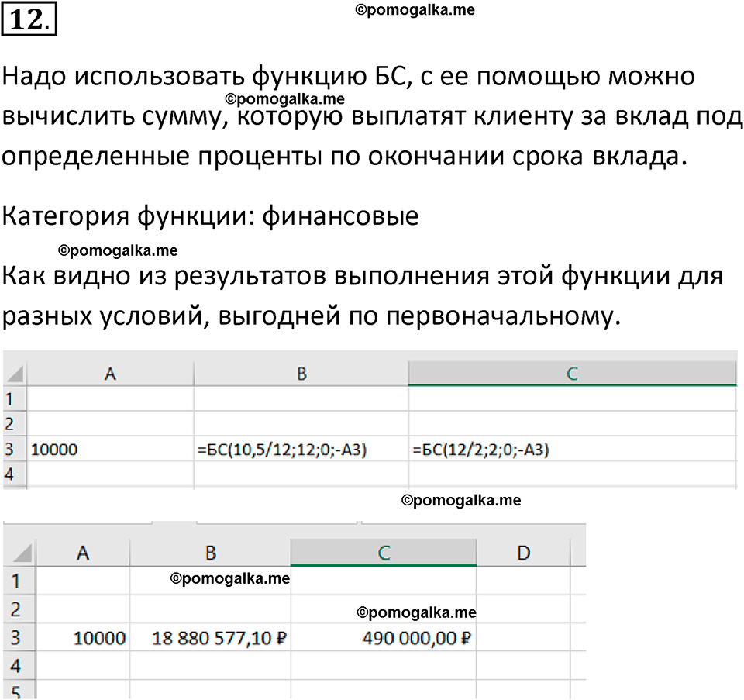The height and width of the screenshot is (700, 744).
Task: Click the text 'Категория функции: финансовые'
Action: click(210, 216)
